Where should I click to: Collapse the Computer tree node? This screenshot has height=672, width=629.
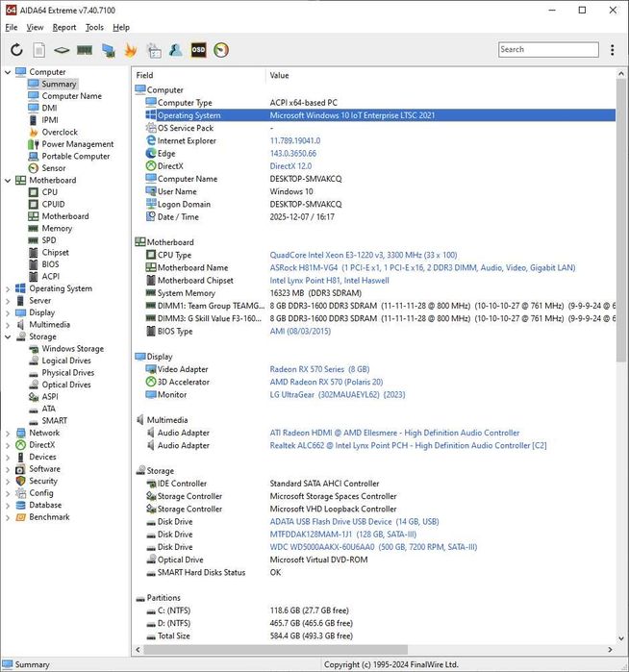point(8,72)
